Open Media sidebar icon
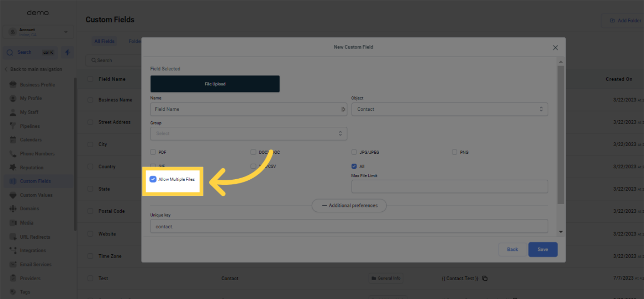 click(x=13, y=223)
